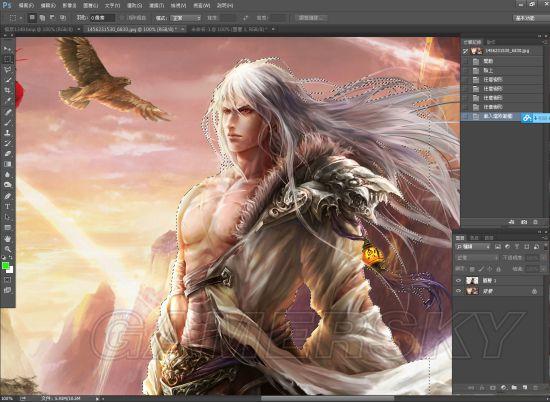550x402 pixels.
Task: Open the status bar info arrow menu
Action: pyautogui.click(x=98, y=398)
